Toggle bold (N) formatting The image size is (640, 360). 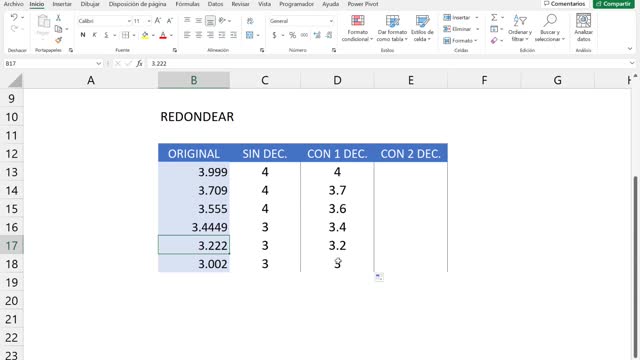pyautogui.click(x=83, y=35)
